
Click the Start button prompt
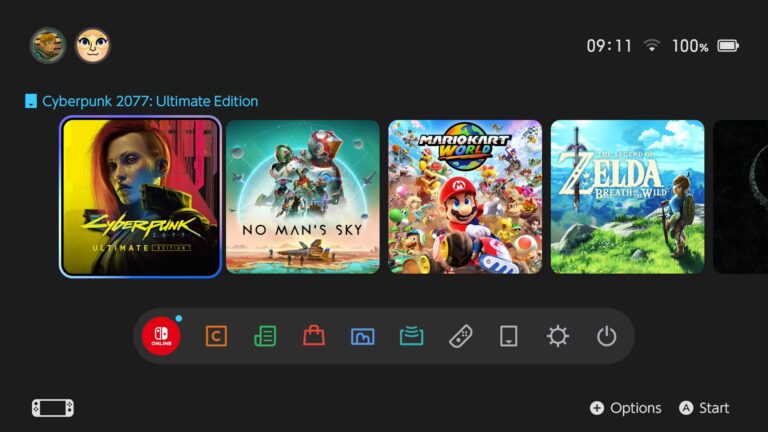704,408
